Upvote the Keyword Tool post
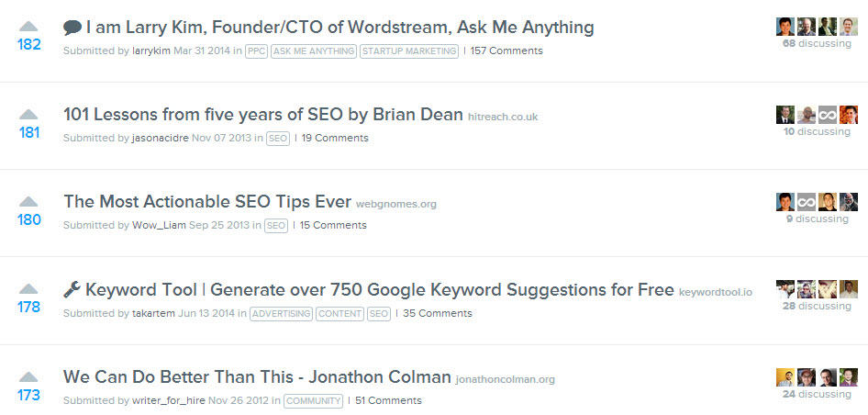Screen dimensions: 868x415 pos(29,288)
